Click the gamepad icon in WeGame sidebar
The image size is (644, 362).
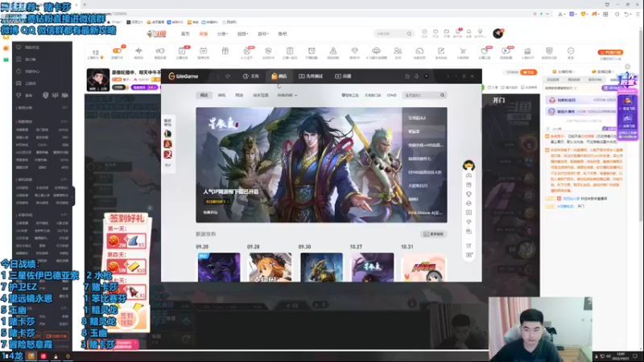pos(469,175)
